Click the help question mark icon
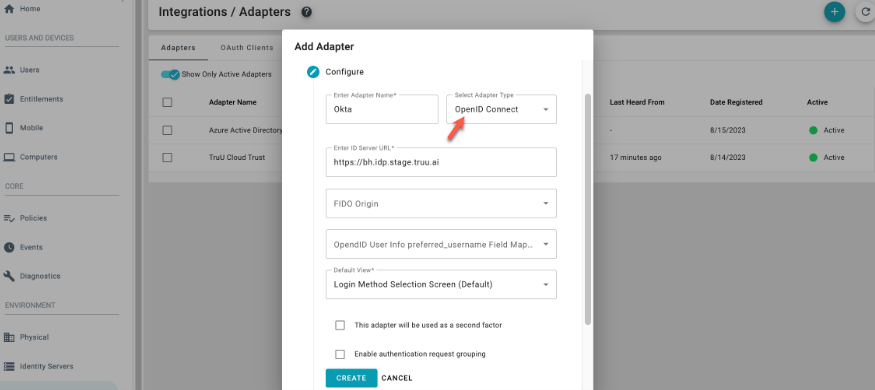 pyautogui.click(x=306, y=12)
